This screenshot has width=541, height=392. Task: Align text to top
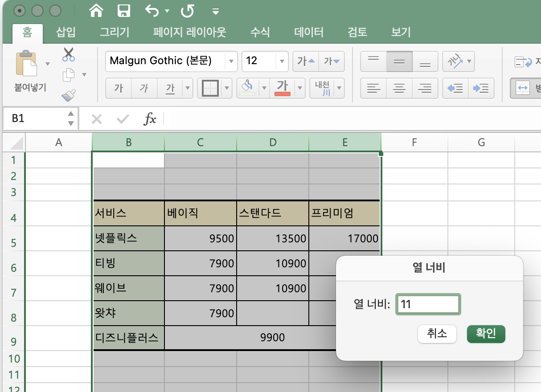coord(373,61)
